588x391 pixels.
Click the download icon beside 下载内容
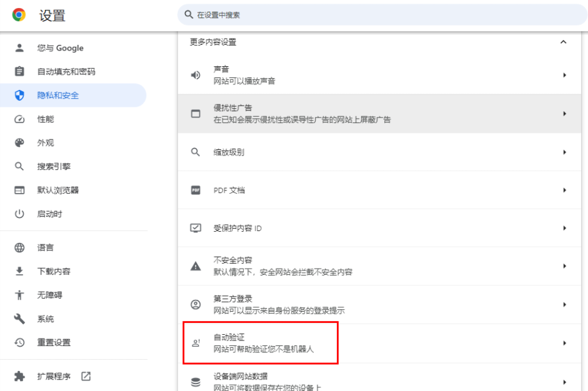(19, 271)
